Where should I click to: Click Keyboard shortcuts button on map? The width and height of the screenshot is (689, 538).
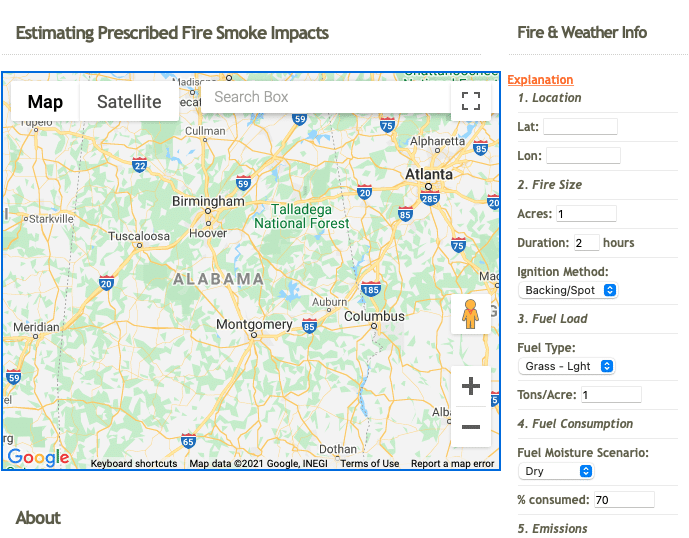[x=134, y=463]
